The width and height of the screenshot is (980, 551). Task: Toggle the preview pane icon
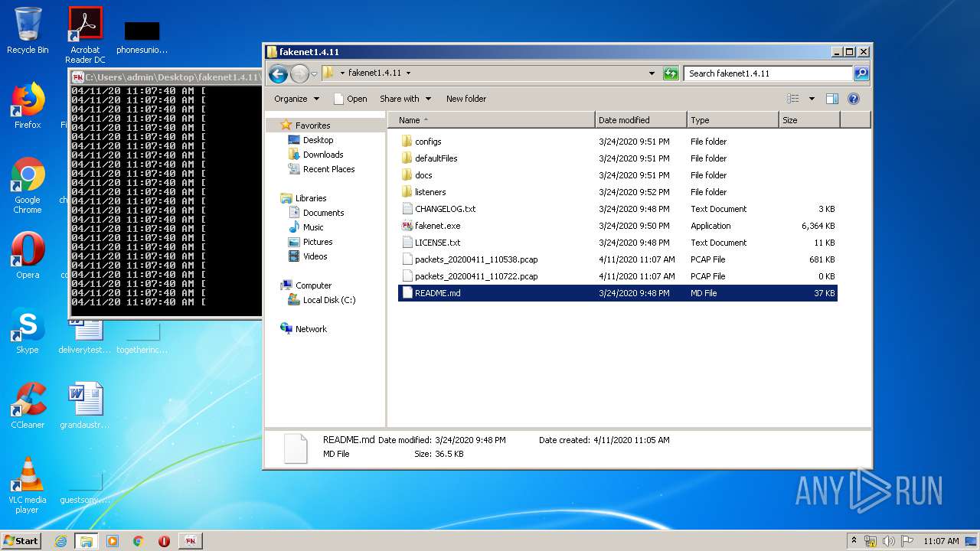coord(832,99)
